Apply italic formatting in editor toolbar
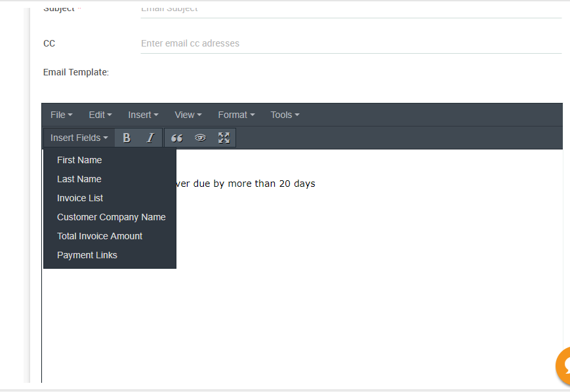570x392 pixels. click(x=150, y=138)
